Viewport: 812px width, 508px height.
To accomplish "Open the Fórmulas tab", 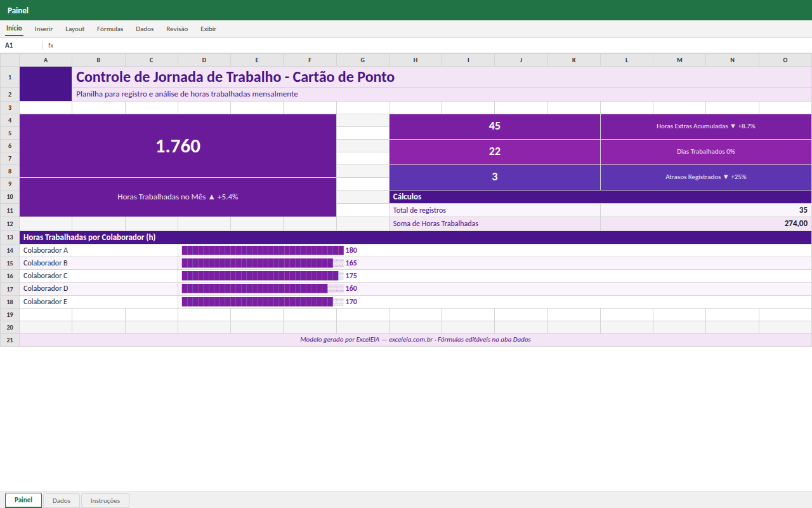I will (x=110, y=29).
